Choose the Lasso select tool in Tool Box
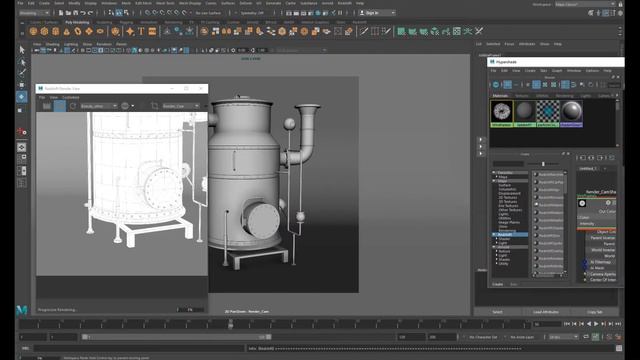The width and height of the screenshot is (640, 360). (22, 62)
